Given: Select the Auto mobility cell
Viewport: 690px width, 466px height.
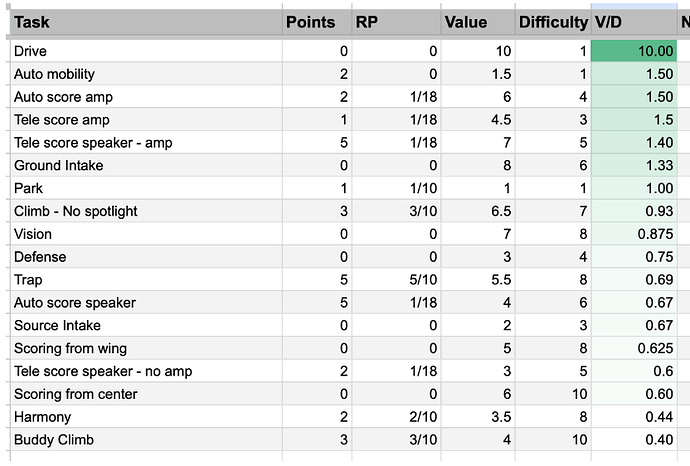Looking at the screenshot, I should tap(146, 74).
